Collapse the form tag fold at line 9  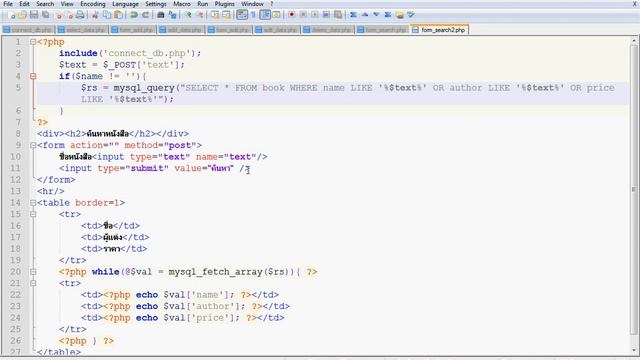point(33,145)
